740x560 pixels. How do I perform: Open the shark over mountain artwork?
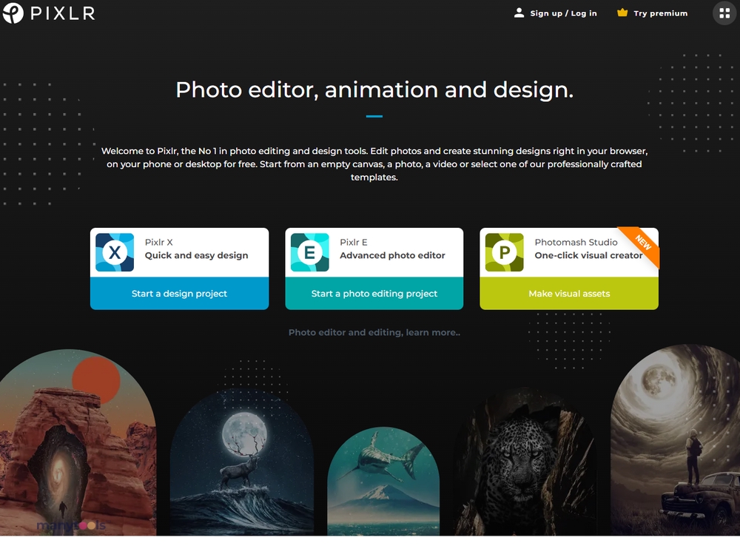point(383,481)
